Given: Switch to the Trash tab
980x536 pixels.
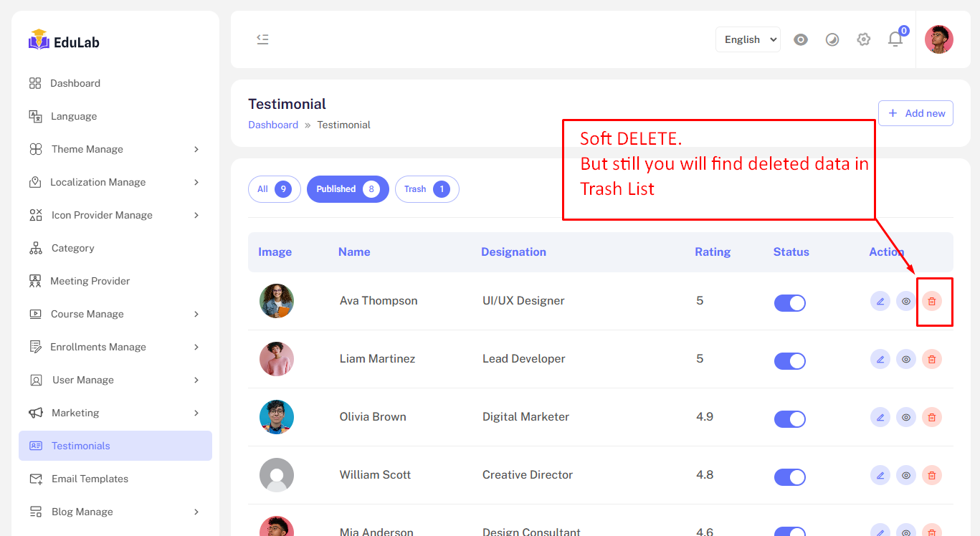Looking at the screenshot, I should click(427, 189).
